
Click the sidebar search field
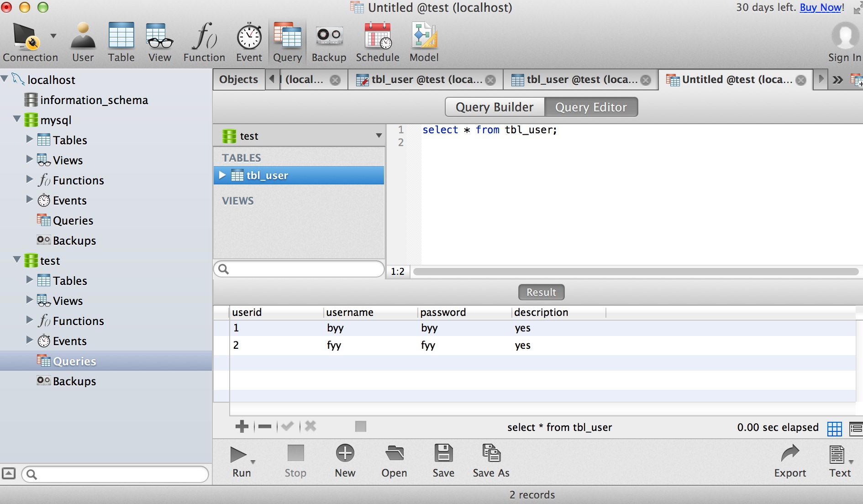[115, 474]
